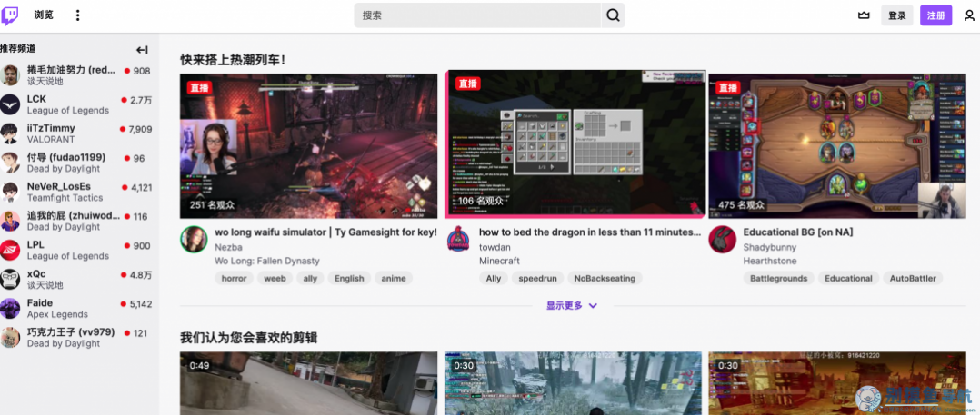Select the NoBackseating tag
This screenshot has width=980, height=415.
(x=605, y=278)
